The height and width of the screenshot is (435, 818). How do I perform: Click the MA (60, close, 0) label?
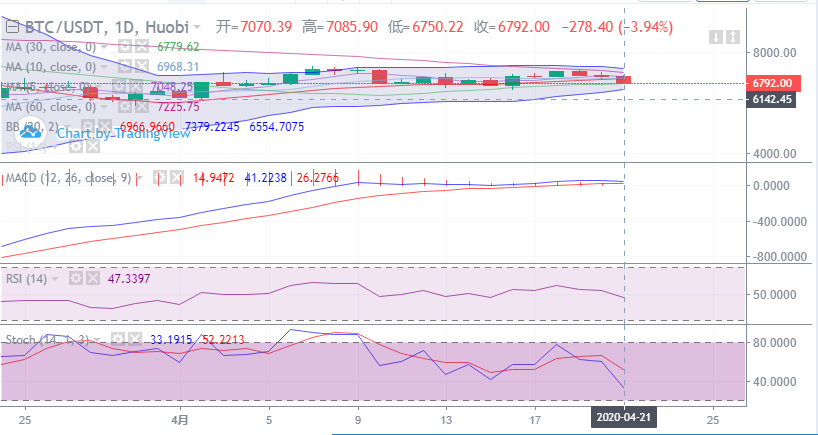[51, 107]
